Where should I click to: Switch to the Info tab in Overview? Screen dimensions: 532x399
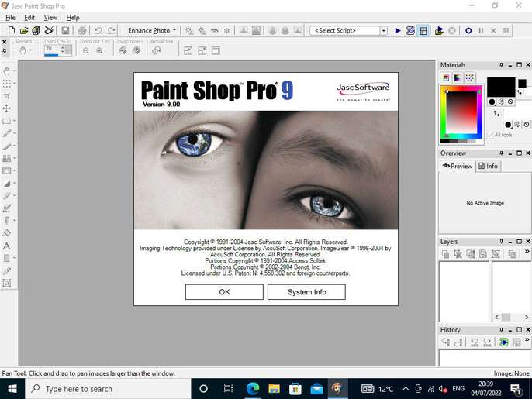coord(489,166)
